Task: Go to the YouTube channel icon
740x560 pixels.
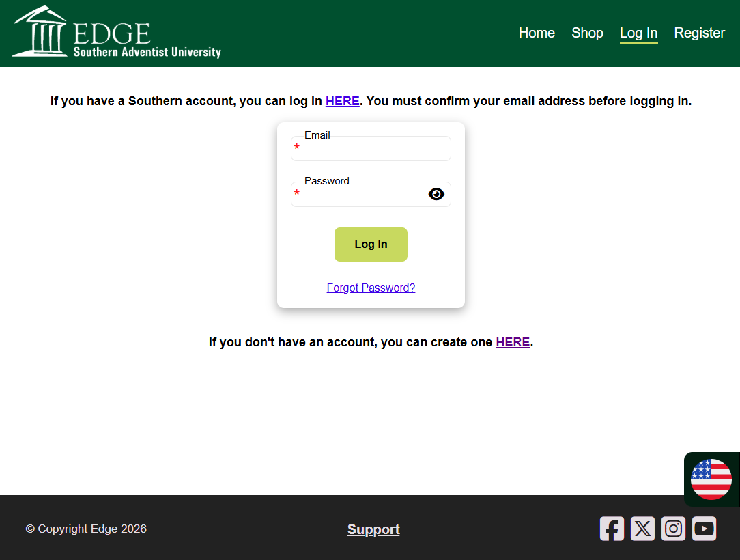Action: (704, 529)
